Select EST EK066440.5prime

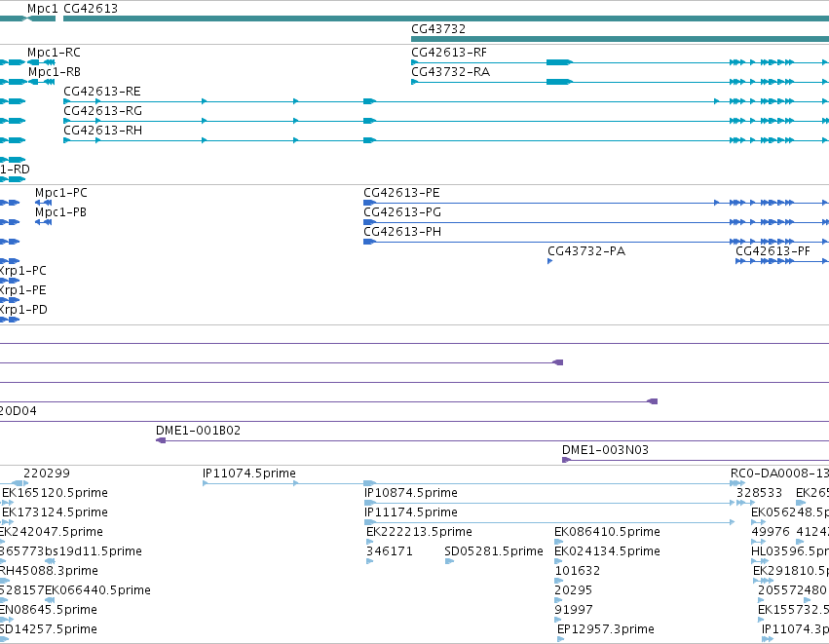point(97,590)
